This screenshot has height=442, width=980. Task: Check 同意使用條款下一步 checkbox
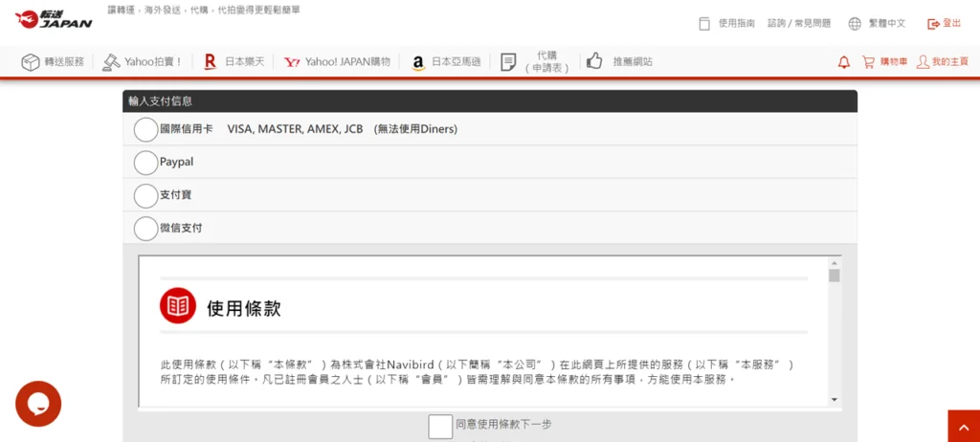[x=440, y=427]
